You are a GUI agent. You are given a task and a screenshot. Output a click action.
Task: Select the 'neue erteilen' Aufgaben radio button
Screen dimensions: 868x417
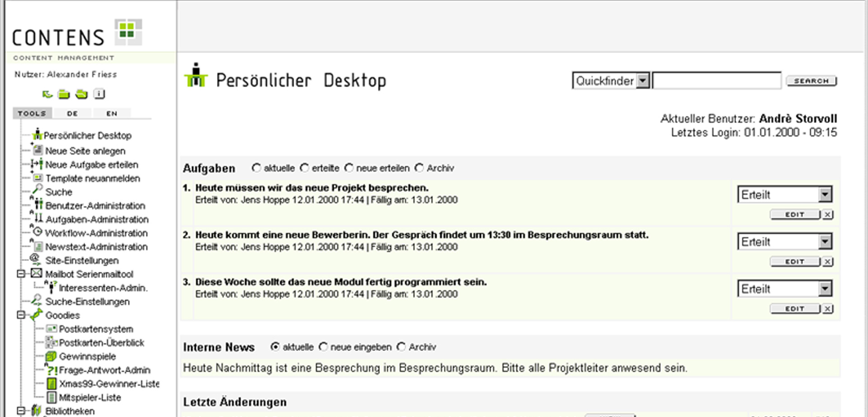pos(349,168)
